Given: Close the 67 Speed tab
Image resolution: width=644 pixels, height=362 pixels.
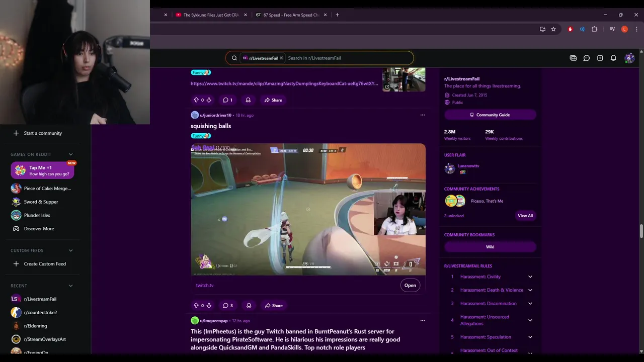Looking at the screenshot, I should 326,15.
